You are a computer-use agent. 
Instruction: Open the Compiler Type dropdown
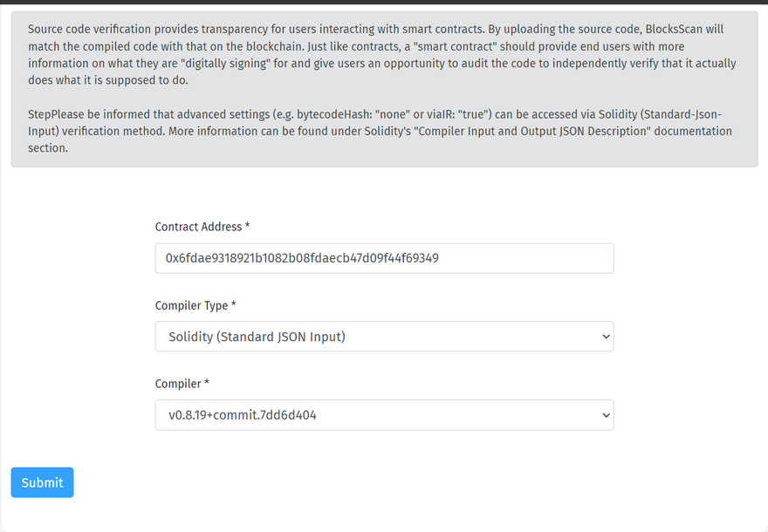384,337
